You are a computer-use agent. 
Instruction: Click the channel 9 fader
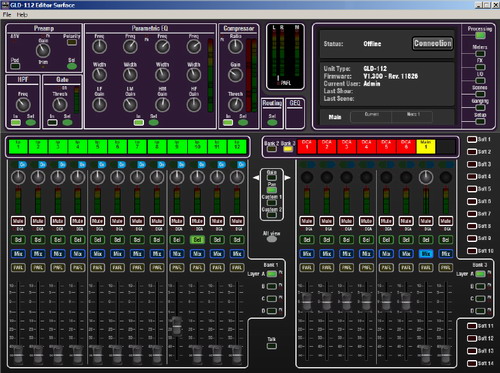[177, 326]
